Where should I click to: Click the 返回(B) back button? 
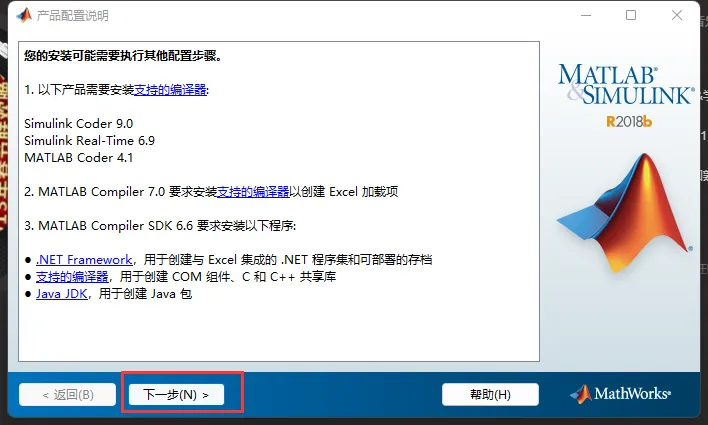(x=67, y=394)
